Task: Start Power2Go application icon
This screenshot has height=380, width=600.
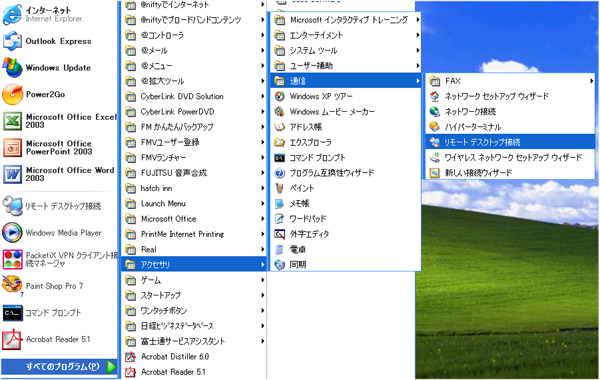Action: (12, 94)
